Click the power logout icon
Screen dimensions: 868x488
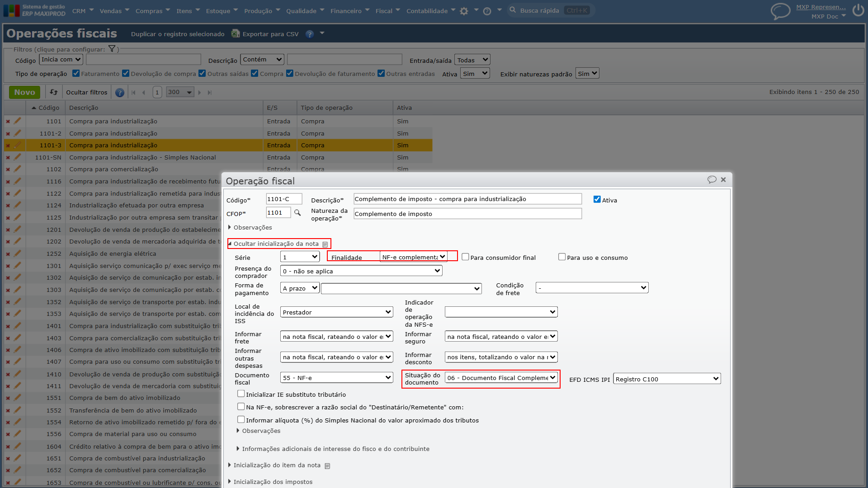click(858, 10)
